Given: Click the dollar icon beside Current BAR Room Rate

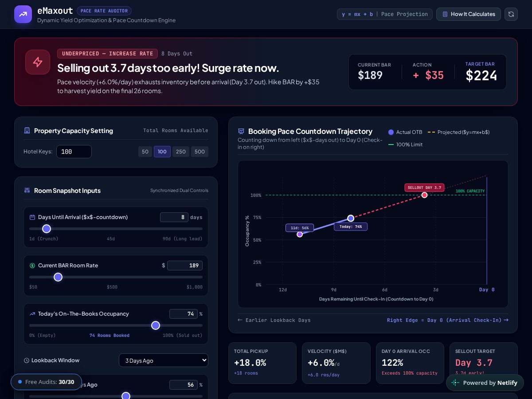Looking at the screenshot, I should (x=32, y=266).
